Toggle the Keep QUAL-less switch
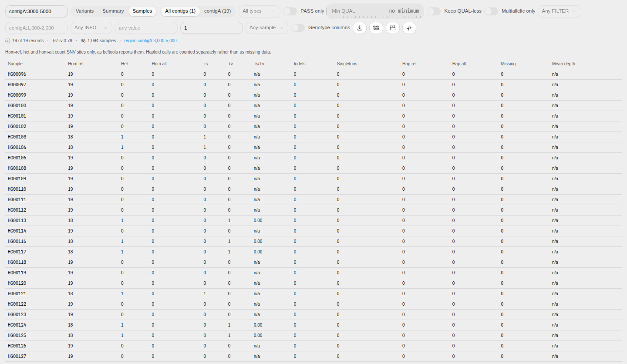 click(x=434, y=11)
